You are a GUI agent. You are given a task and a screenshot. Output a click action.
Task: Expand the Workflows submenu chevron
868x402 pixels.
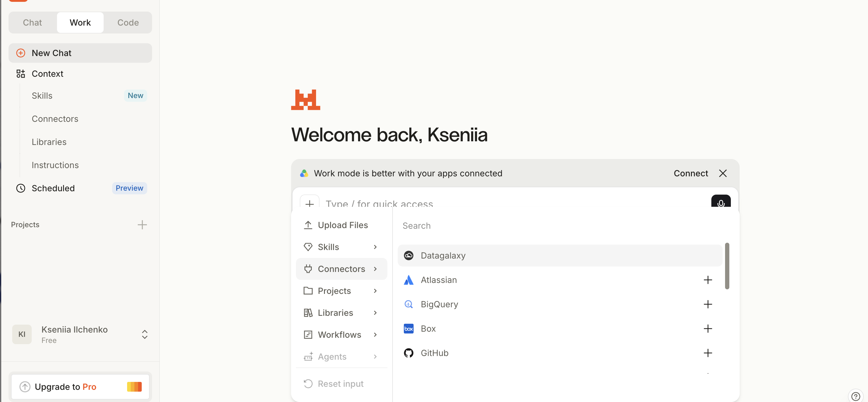pos(375,335)
